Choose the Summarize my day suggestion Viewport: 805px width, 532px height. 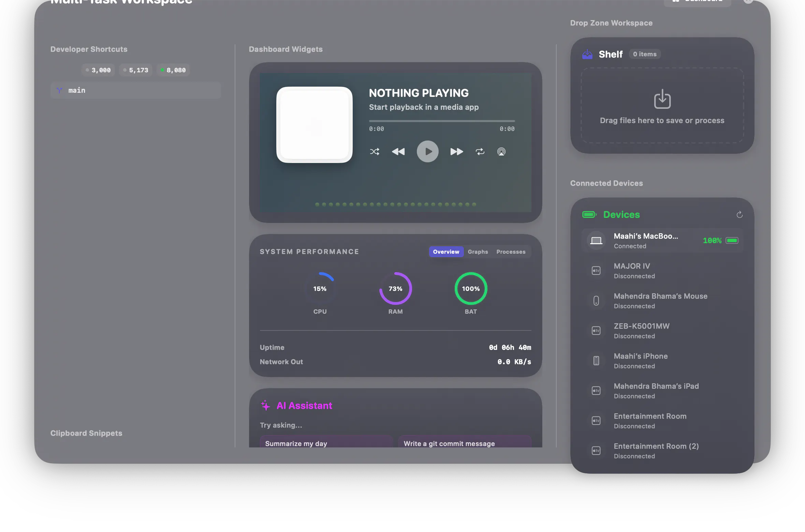(x=326, y=442)
